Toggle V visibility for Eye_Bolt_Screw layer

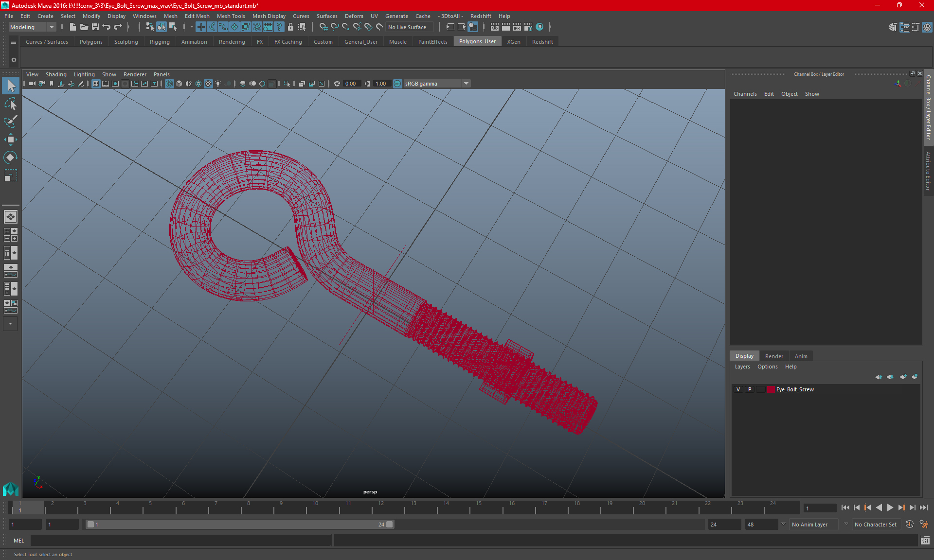click(738, 389)
